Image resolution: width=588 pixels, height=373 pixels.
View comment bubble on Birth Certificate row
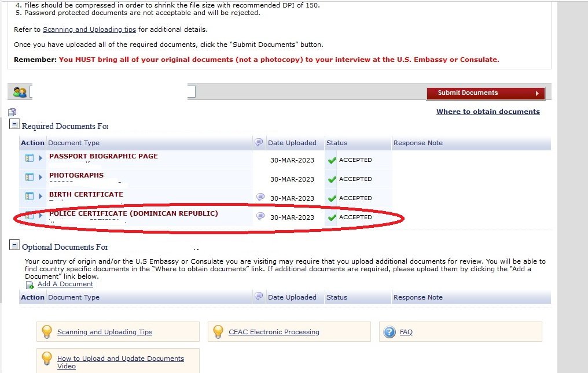pos(260,197)
